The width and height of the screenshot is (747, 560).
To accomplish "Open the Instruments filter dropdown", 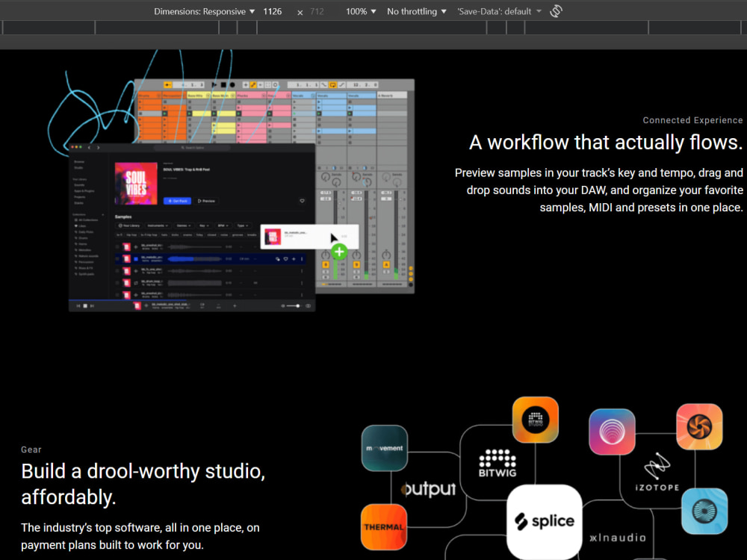I will point(157,225).
